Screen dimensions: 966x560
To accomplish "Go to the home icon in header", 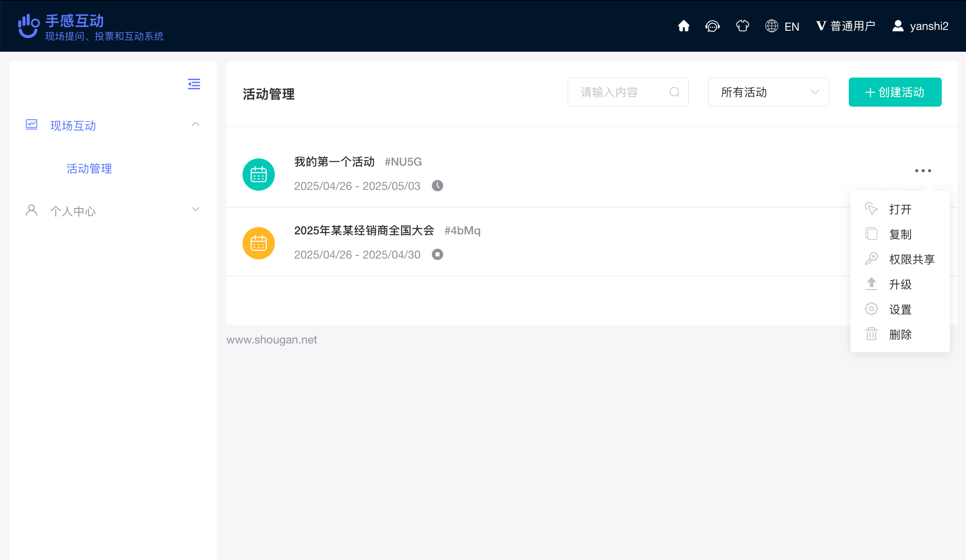I will pyautogui.click(x=683, y=26).
